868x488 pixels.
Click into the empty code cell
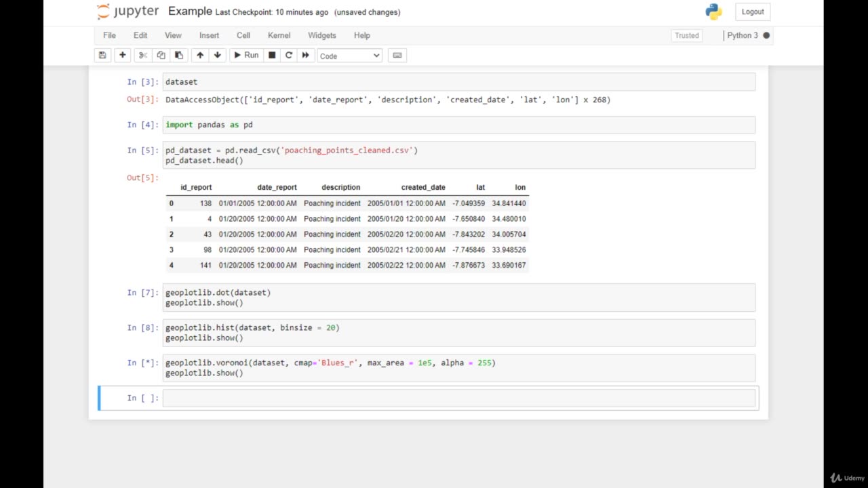coord(459,398)
